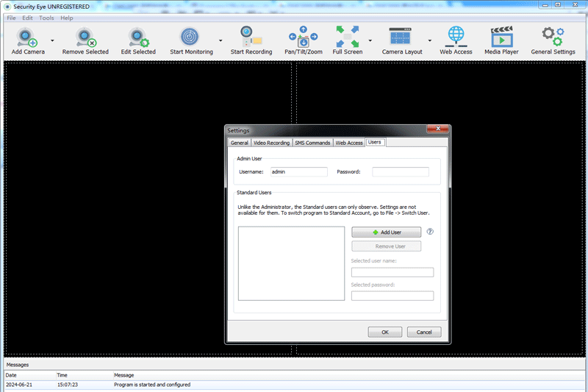Switch to the SMS Commands tab
Image resolution: width=588 pixels, height=392 pixels.
pos(312,143)
